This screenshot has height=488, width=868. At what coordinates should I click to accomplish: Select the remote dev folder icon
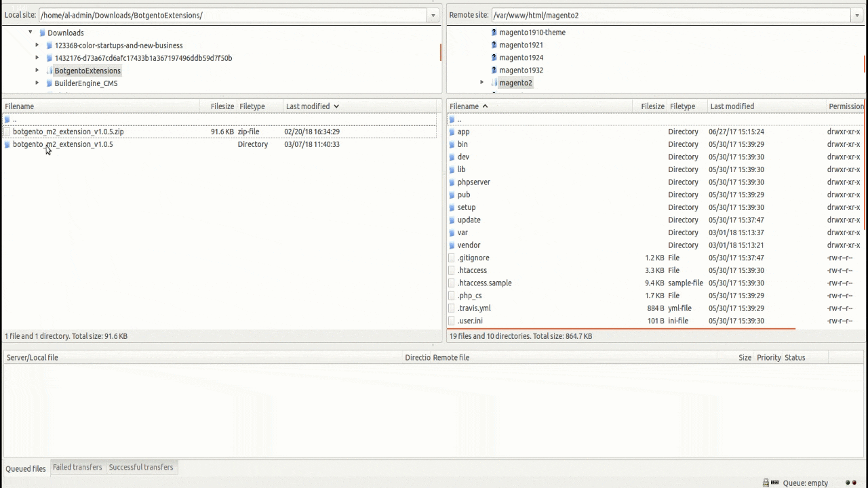pyautogui.click(x=452, y=157)
